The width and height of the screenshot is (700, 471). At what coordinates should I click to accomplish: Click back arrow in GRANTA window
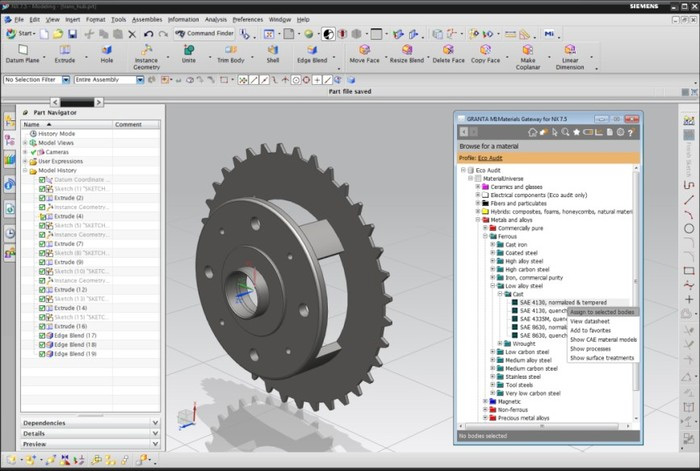pos(464,132)
